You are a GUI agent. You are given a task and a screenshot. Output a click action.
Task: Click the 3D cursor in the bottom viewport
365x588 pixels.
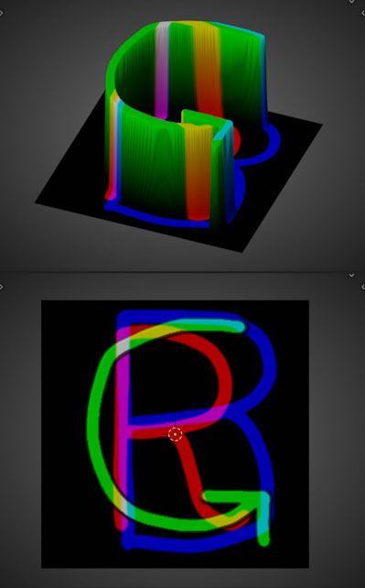175,434
